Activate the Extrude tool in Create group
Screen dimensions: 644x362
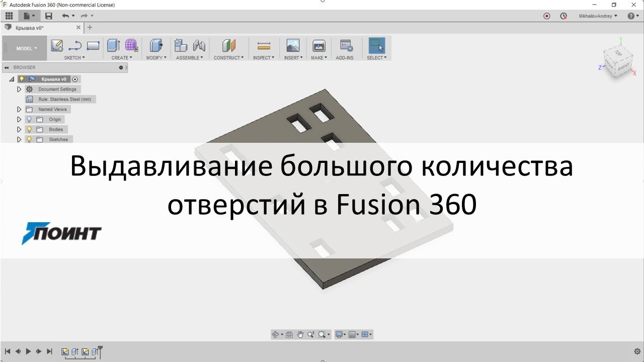click(x=113, y=46)
